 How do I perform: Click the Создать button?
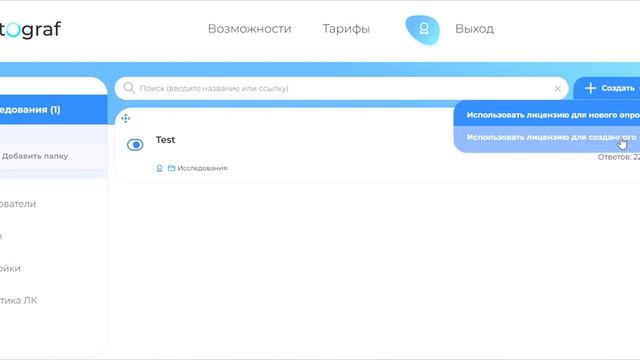tap(607, 88)
